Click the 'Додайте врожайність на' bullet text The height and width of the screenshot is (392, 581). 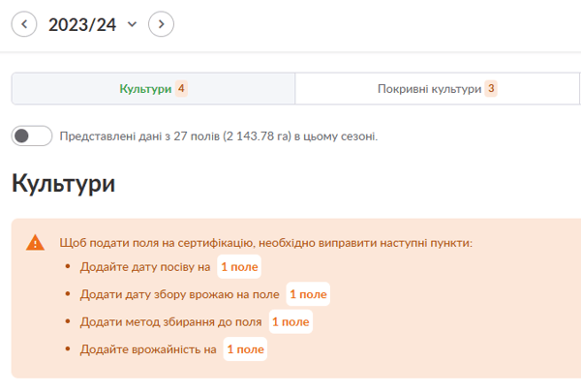pos(148,348)
